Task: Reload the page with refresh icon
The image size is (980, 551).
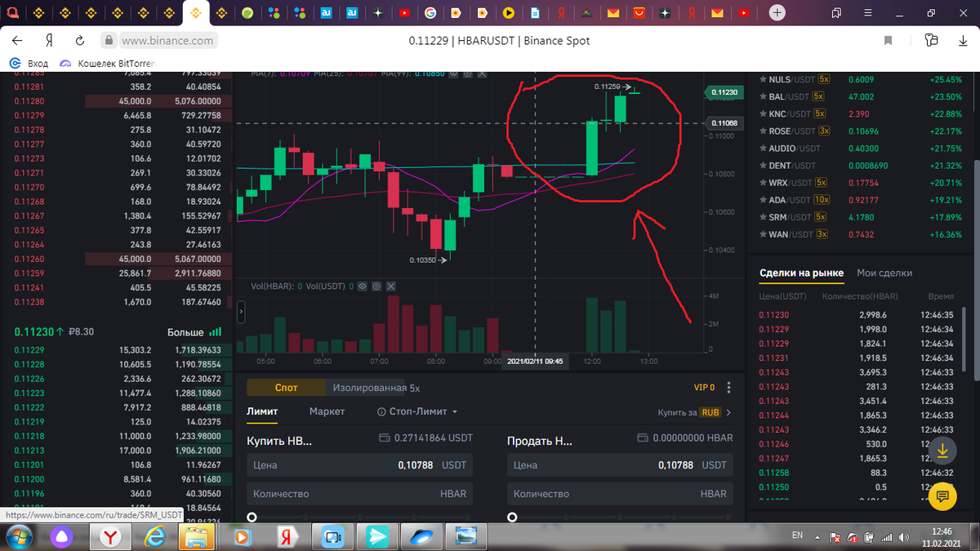Action: (x=80, y=41)
